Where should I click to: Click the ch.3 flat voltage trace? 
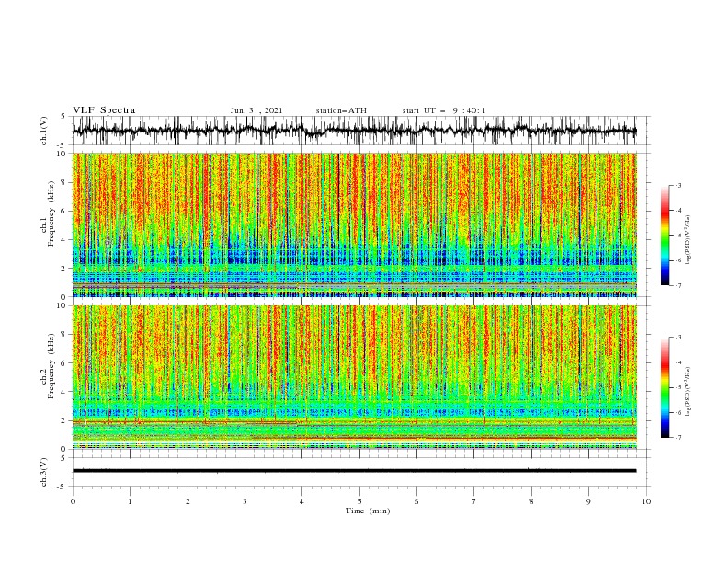point(354,471)
